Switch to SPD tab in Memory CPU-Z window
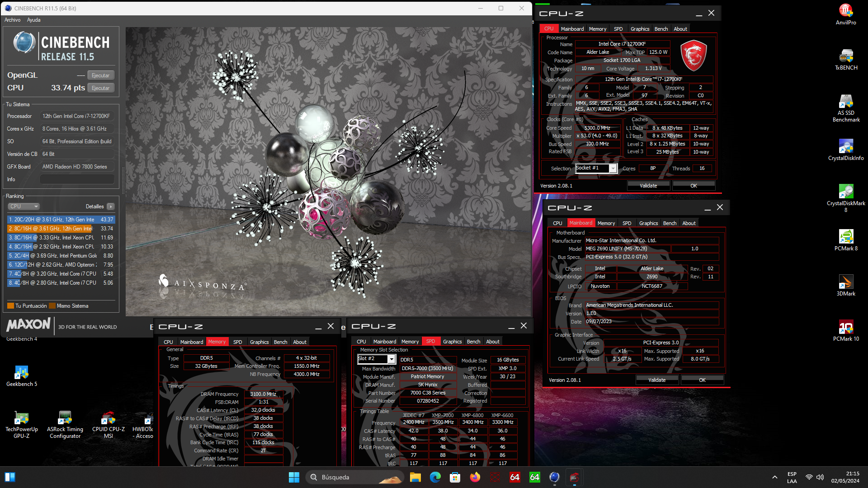 237,342
